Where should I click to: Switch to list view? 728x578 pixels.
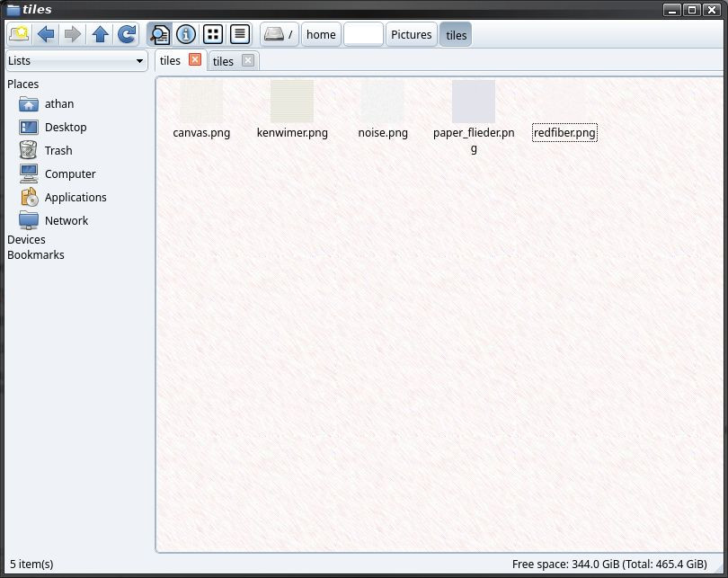tap(240, 34)
